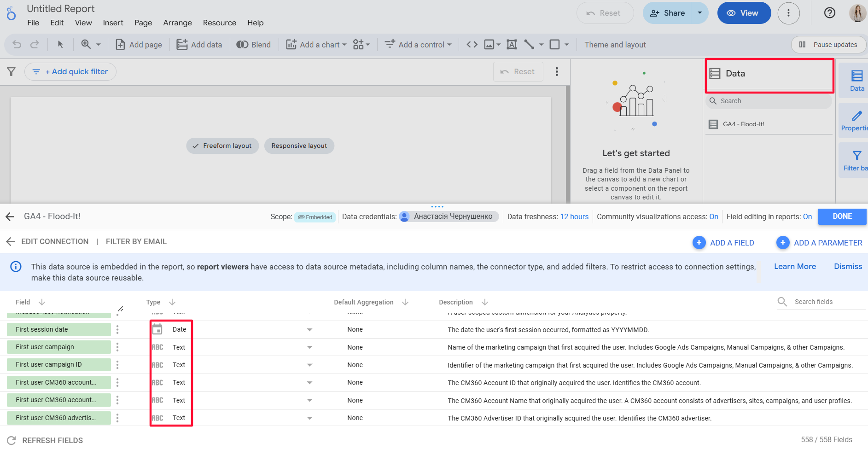Screen dimensions: 868x450
Task: Open the Resource menu
Action: (x=219, y=23)
